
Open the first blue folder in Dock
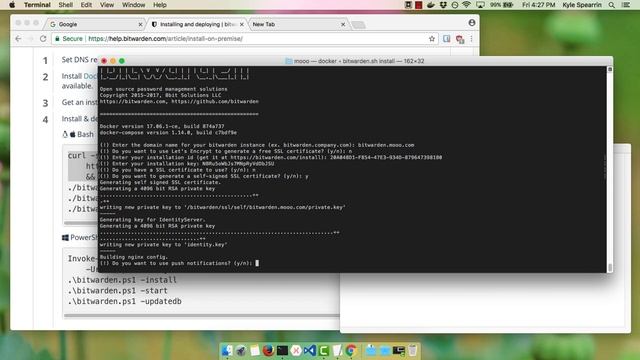point(371,350)
